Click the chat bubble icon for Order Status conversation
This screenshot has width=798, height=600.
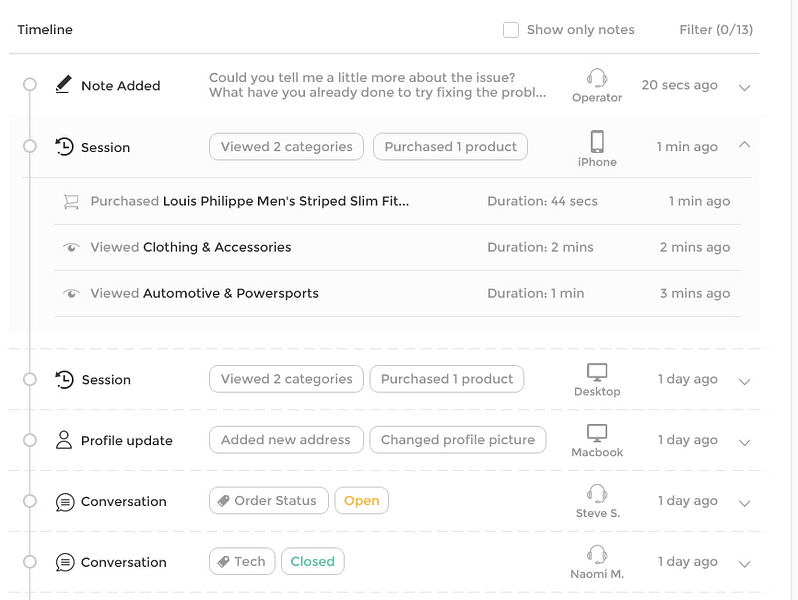coord(65,502)
